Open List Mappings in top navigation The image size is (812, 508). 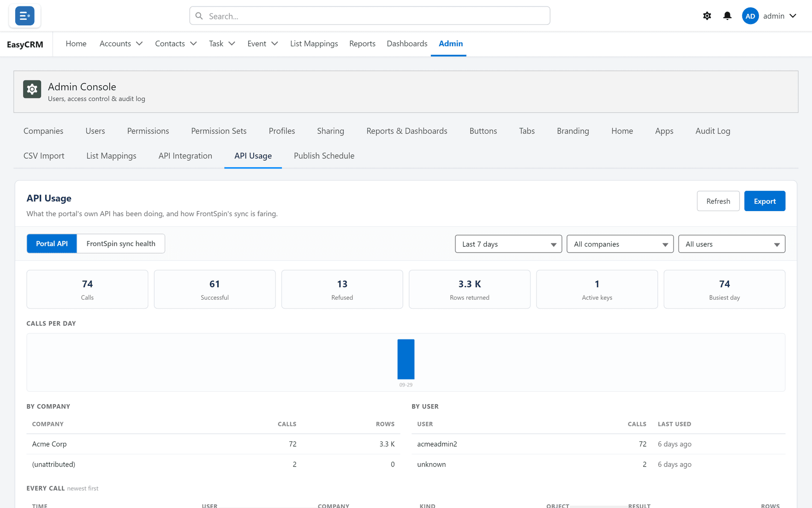click(x=314, y=43)
